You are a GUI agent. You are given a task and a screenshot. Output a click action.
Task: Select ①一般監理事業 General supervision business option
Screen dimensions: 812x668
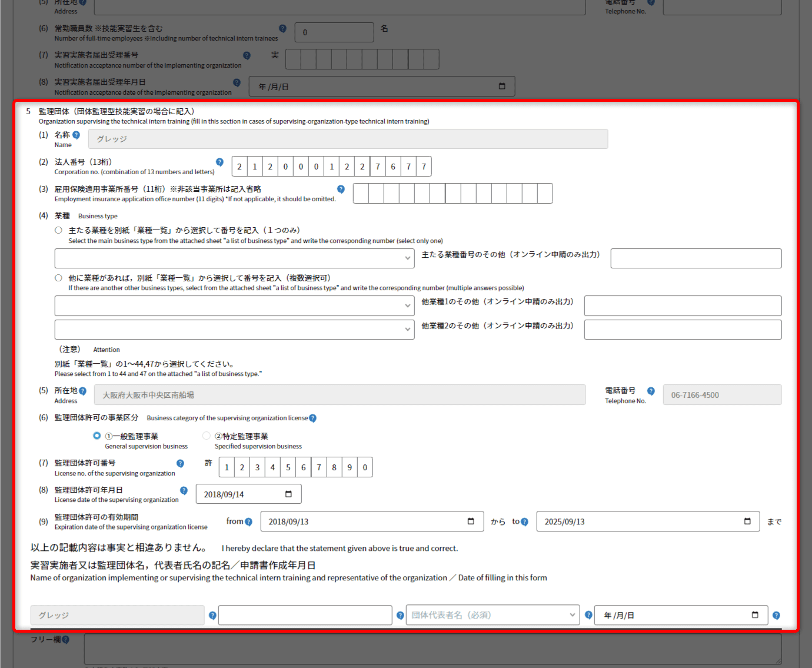[97, 436]
